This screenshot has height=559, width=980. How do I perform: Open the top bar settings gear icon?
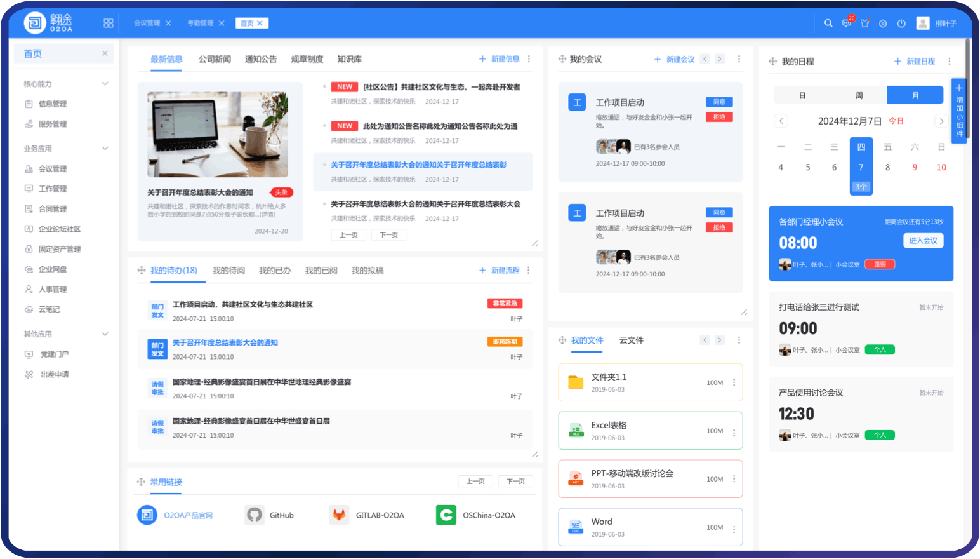pyautogui.click(x=883, y=24)
